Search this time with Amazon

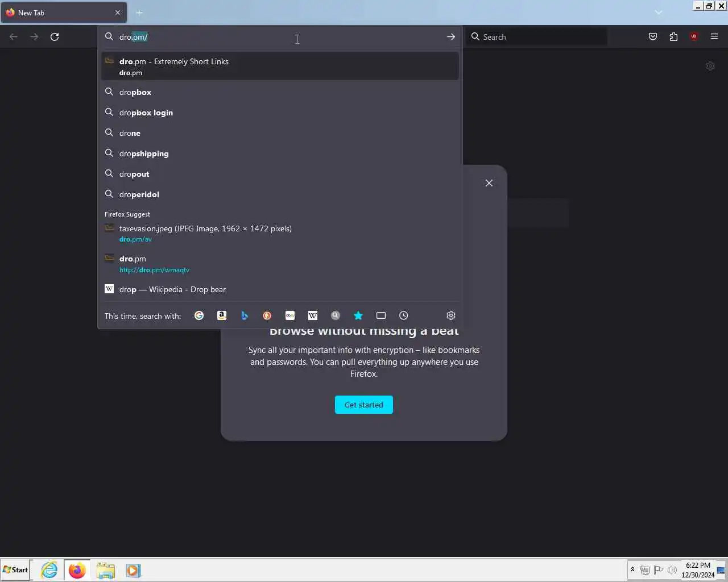222,315
